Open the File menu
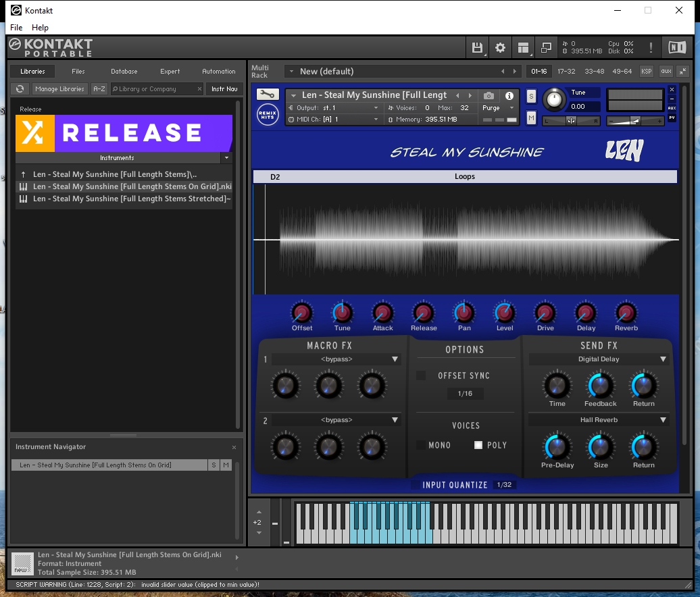The image size is (700, 597). click(x=16, y=27)
